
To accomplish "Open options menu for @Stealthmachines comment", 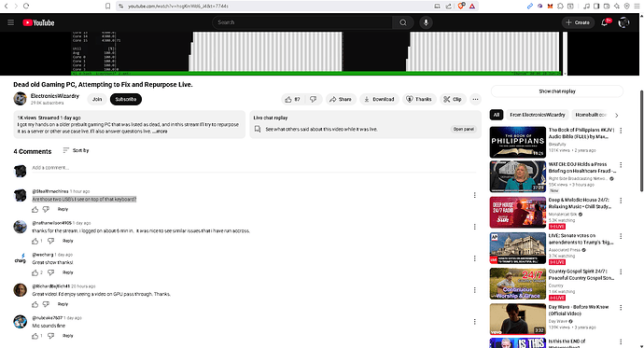I will pyautogui.click(x=474, y=195).
